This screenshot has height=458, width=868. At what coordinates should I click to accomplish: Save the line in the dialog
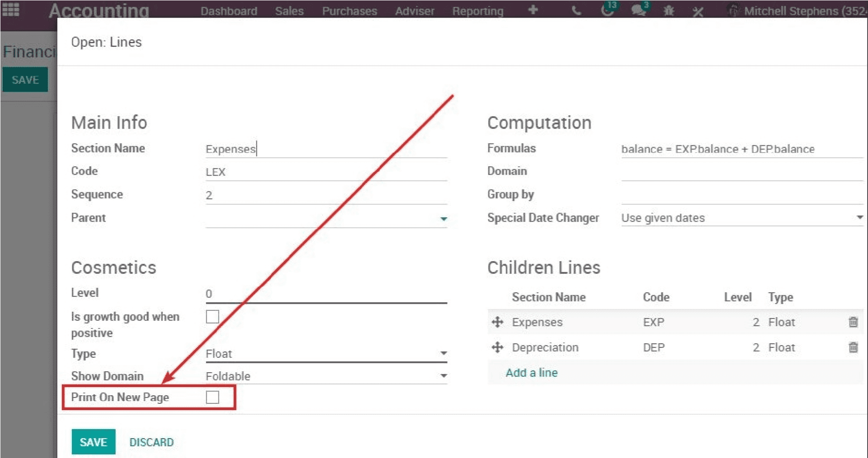(x=94, y=442)
